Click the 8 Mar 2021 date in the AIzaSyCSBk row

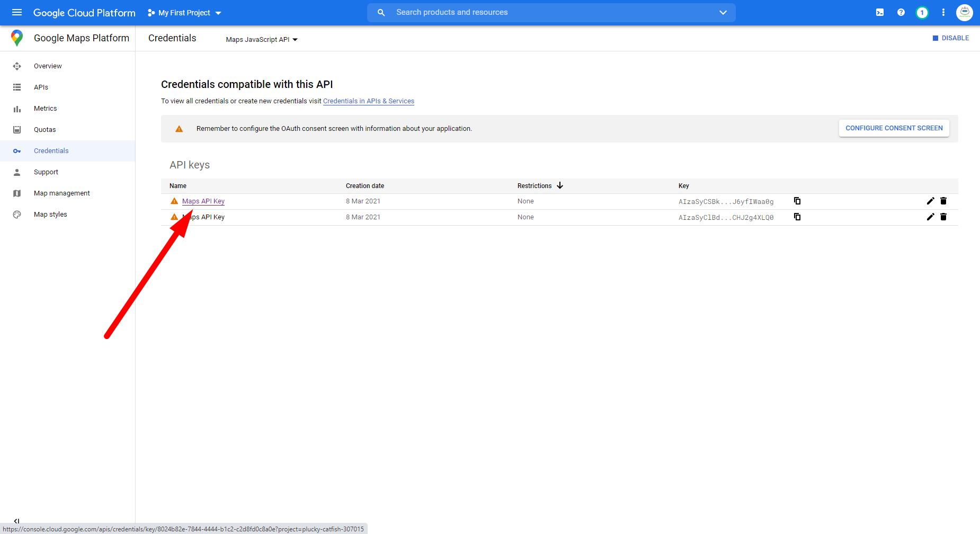coord(363,201)
